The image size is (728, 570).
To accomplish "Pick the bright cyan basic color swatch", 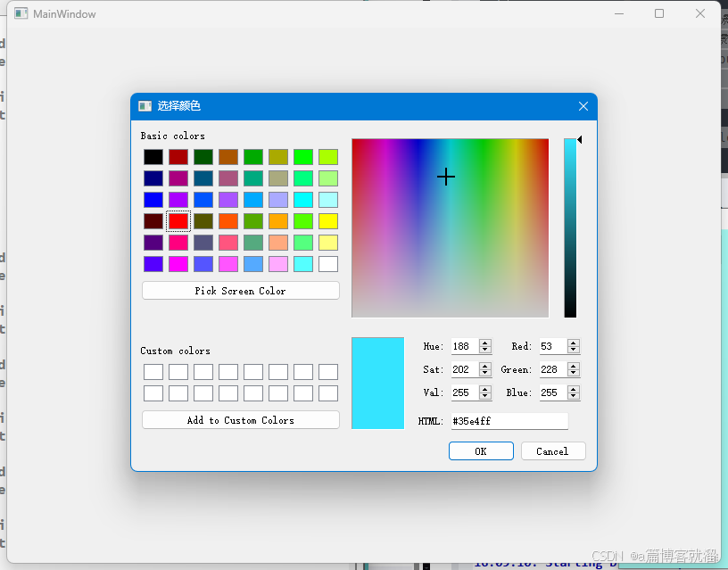I will click(x=303, y=200).
